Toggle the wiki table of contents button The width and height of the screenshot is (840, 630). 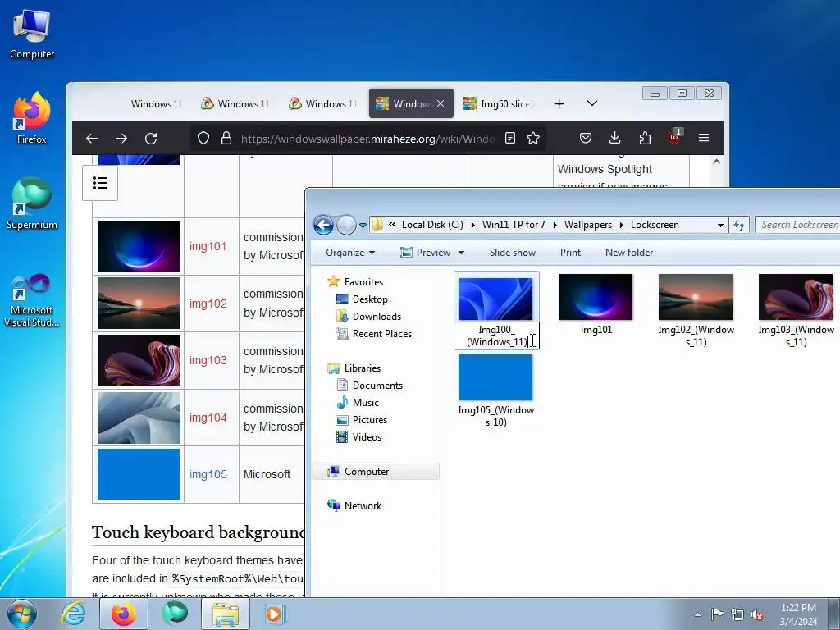(x=99, y=183)
